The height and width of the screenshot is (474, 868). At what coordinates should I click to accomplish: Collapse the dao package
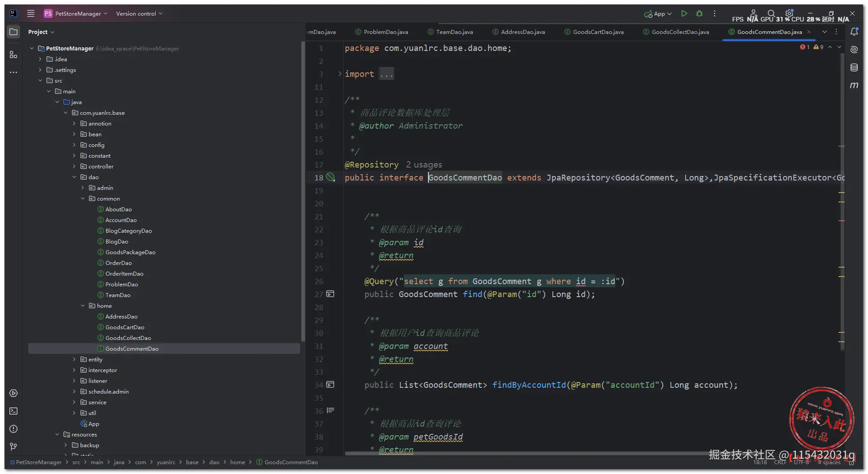(x=74, y=177)
